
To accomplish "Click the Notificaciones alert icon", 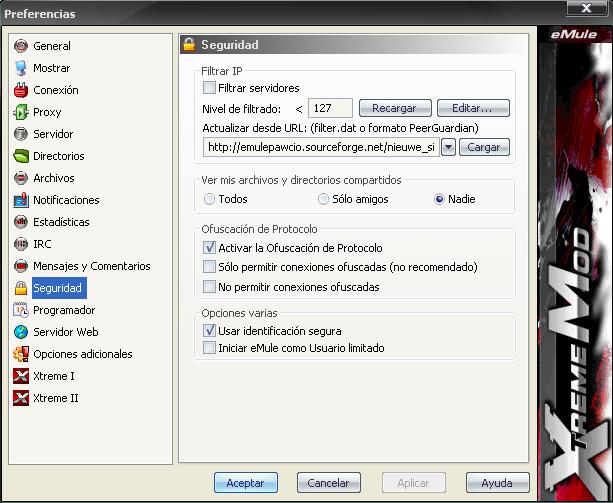I will pyautogui.click(x=21, y=200).
